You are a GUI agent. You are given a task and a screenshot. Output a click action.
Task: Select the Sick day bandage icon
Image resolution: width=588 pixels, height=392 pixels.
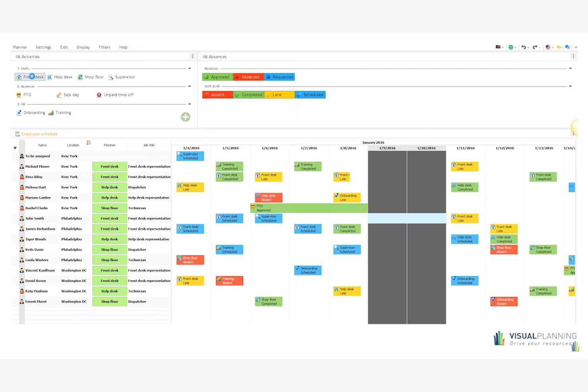tap(58, 95)
